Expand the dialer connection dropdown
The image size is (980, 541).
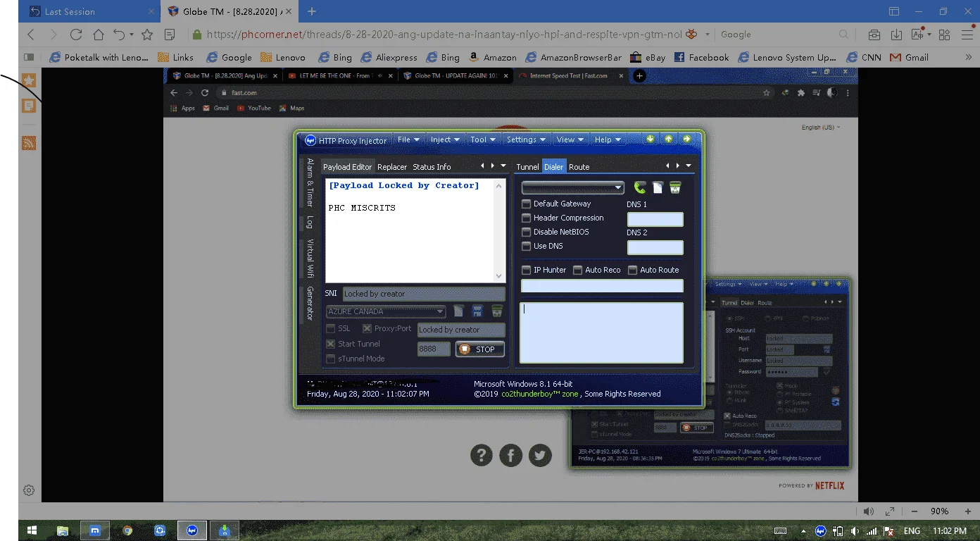[618, 187]
